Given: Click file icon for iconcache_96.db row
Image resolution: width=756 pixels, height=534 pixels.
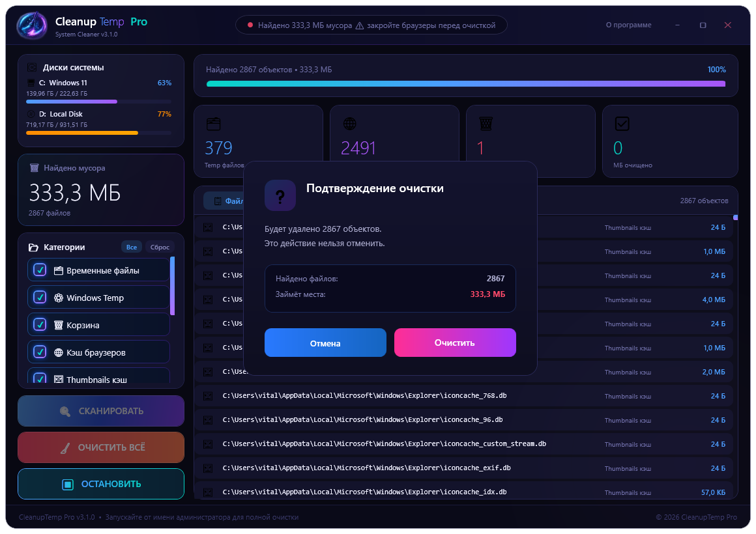Looking at the screenshot, I should pyautogui.click(x=208, y=420).
